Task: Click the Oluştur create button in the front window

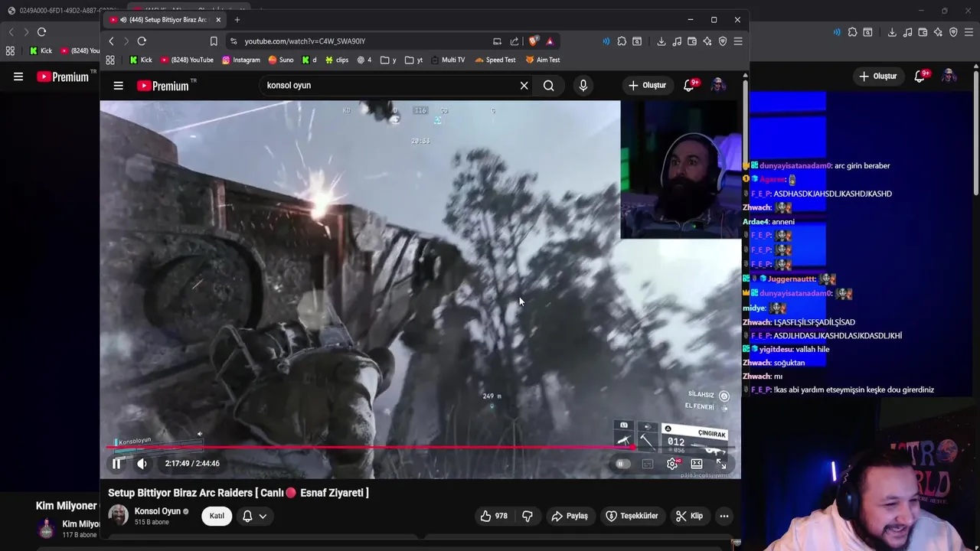Action: tap(648, 86)
